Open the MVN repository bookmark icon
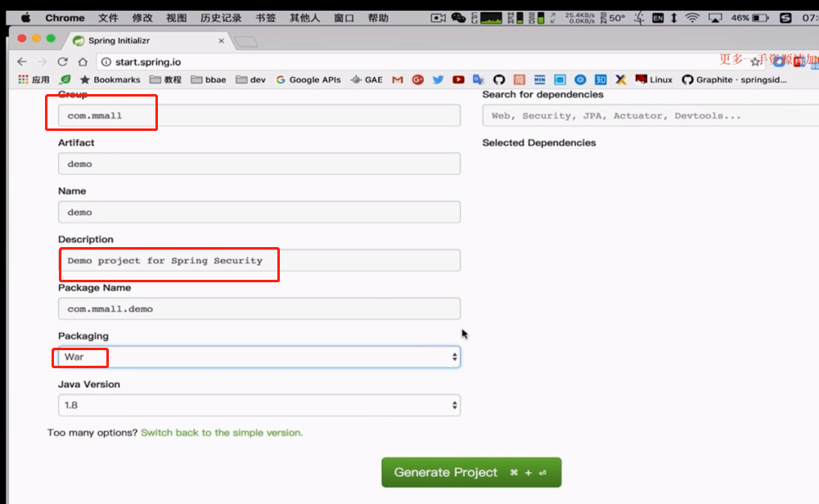This screenshot has width=819, height=504. pyautogui.click(x=539, y=79)
